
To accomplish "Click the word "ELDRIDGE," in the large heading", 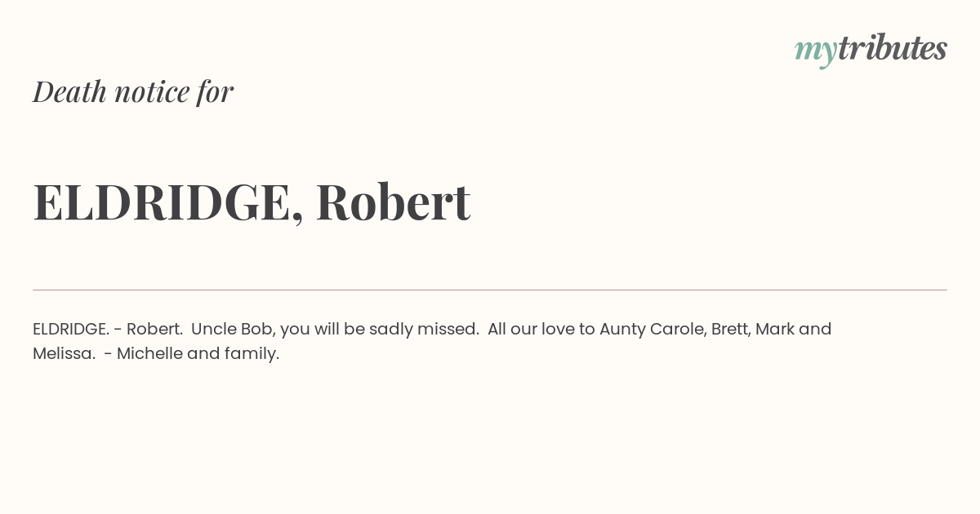I will [168, 203].
